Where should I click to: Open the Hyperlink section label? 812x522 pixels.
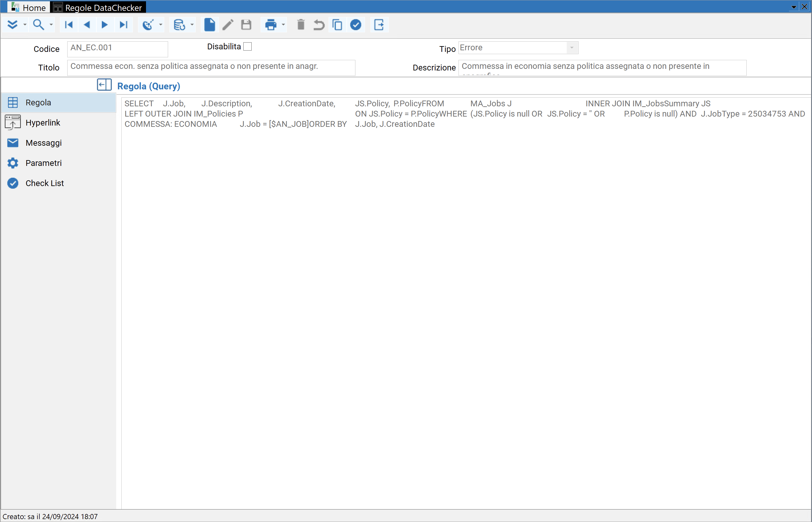43,122
